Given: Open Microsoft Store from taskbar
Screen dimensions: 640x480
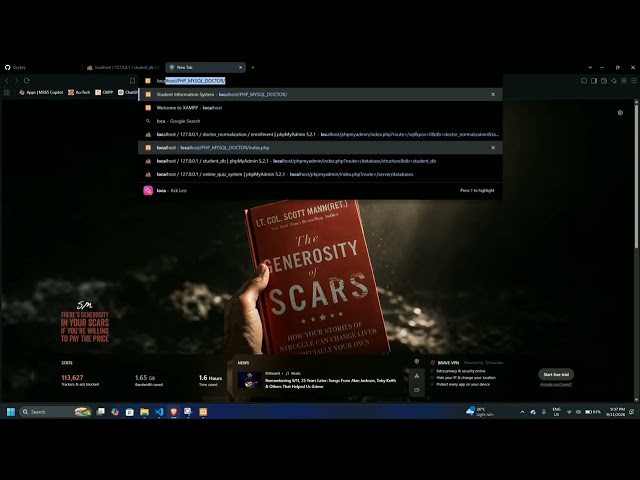Looking at the screenshot, I should (x=130, y=412).
